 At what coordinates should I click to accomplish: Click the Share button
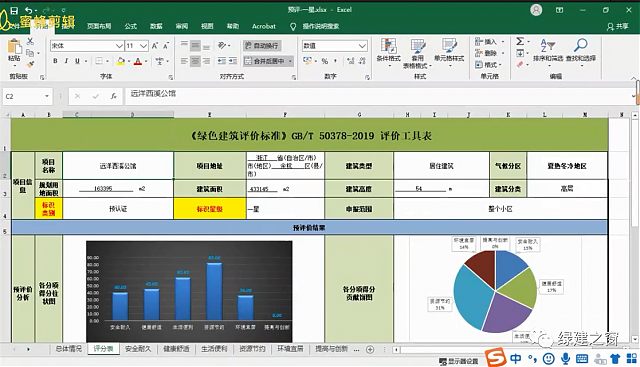(x=618, y=26)
